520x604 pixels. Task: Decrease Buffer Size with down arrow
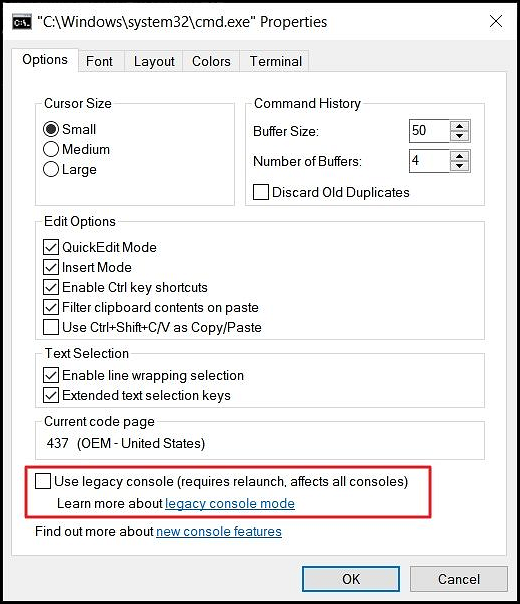(459, 136)
